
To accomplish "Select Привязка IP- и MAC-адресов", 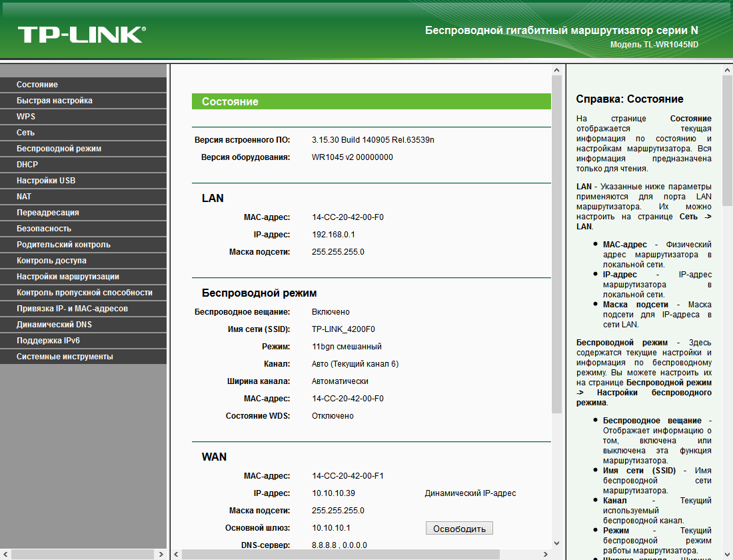I will tap(83, 308).
